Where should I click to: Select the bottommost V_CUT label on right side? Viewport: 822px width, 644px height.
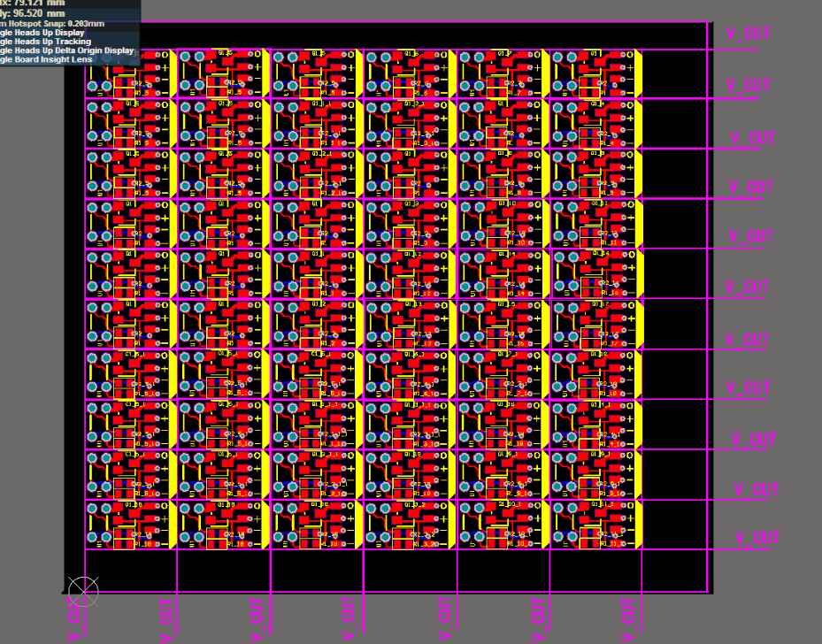pyautogui.click(x=757, y=539)
